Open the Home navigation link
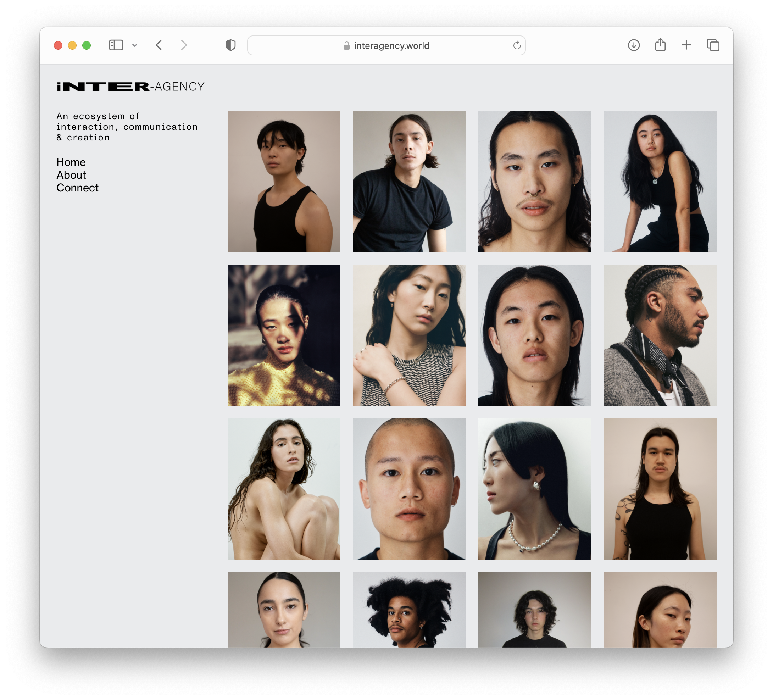The image size is (773, 700). (x=71, y=162)
